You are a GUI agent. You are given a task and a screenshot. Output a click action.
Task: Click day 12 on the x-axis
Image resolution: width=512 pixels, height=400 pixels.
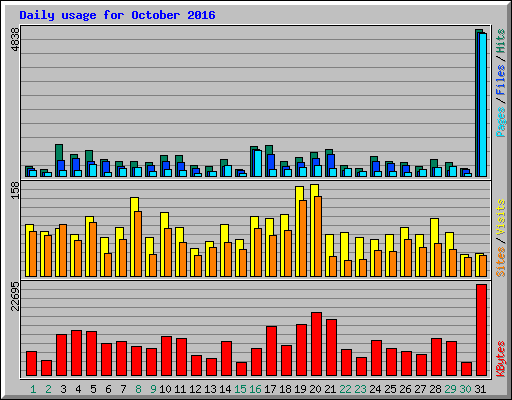(195, 389)
